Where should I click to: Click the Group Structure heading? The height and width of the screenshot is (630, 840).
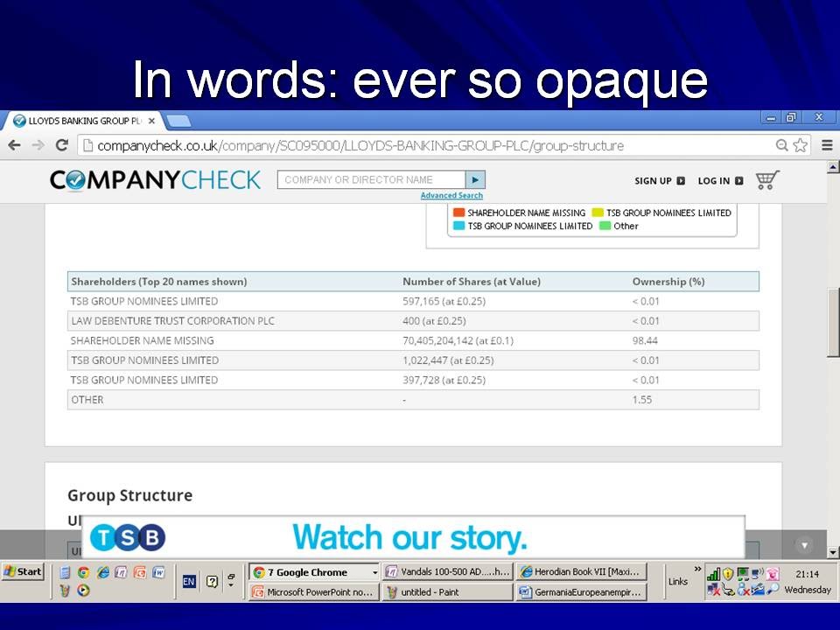coord(130,495)
